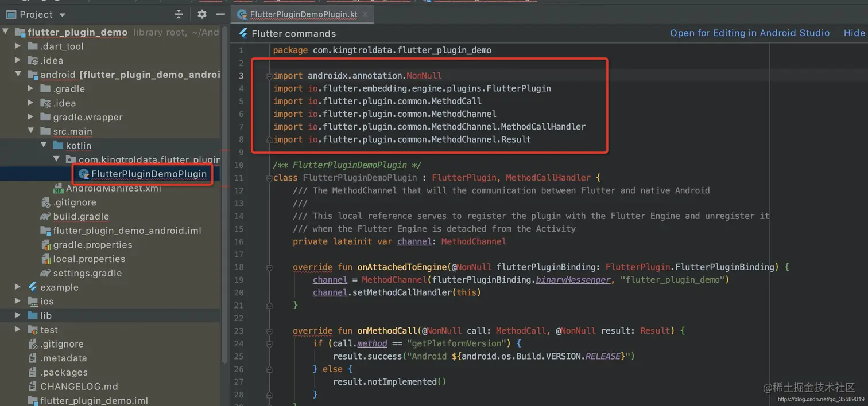The height and width of the screenshot is (406, 868).
Task: Click the module icon of android folder
Action: [33, 75]
